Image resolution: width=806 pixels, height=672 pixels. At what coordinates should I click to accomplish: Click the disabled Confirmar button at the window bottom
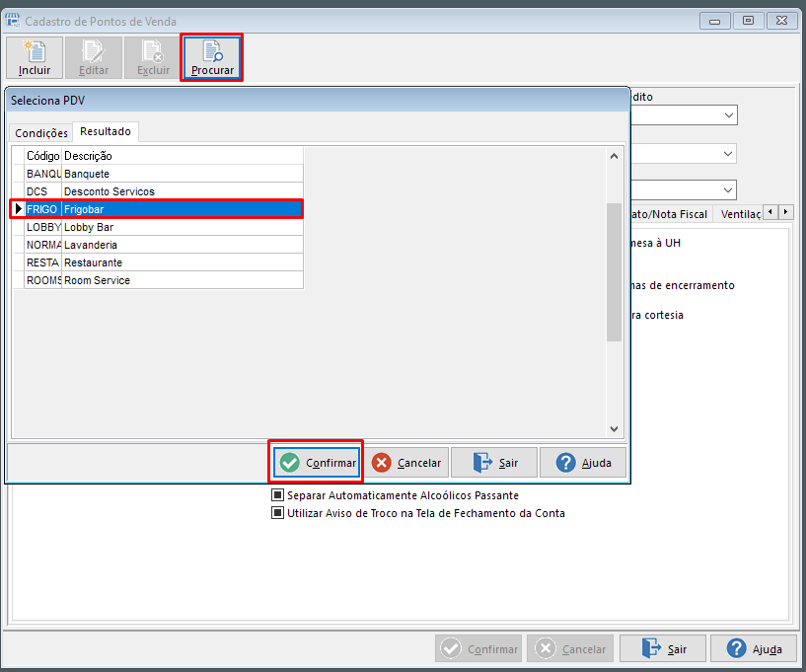pos(478,648)
